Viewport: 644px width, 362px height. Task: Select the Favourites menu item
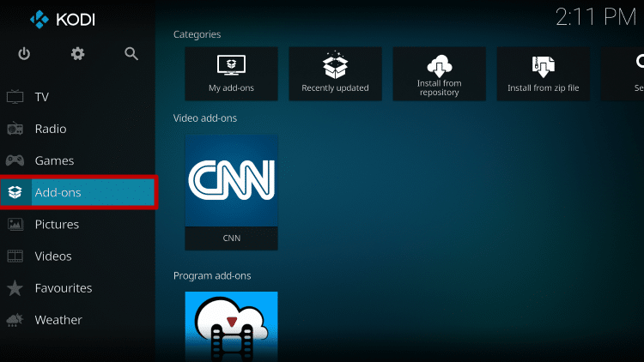pos(77,287)
